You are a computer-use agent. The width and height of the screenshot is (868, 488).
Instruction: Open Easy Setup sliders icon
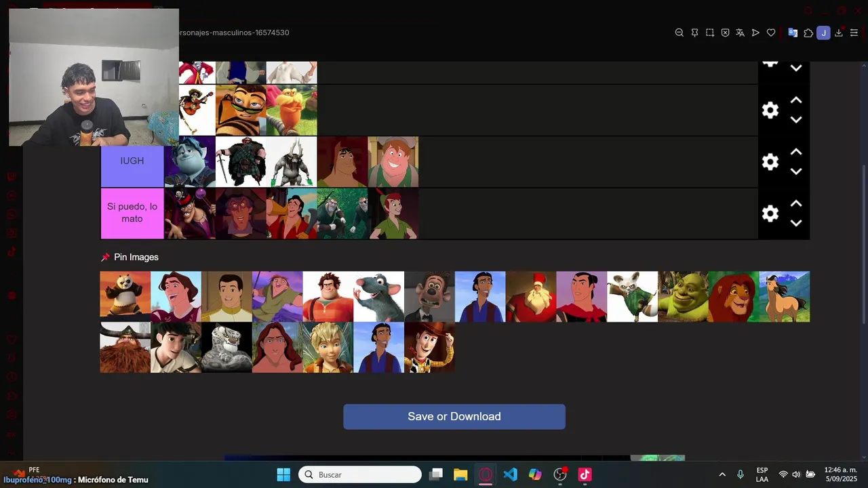coord(854,33)
